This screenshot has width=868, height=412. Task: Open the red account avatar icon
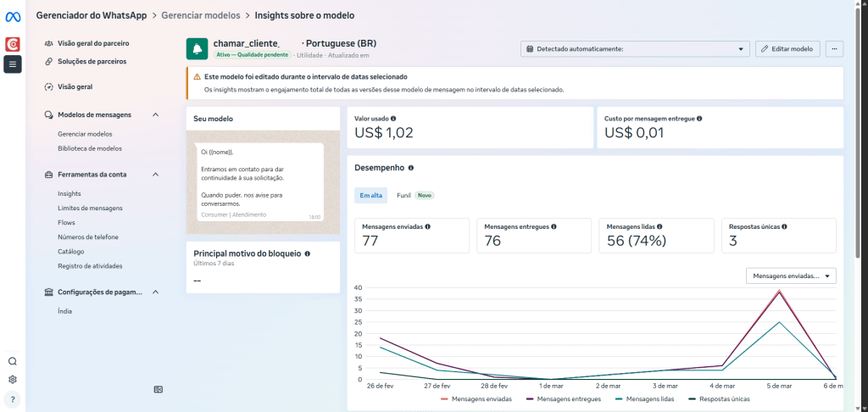coord(13,43)
